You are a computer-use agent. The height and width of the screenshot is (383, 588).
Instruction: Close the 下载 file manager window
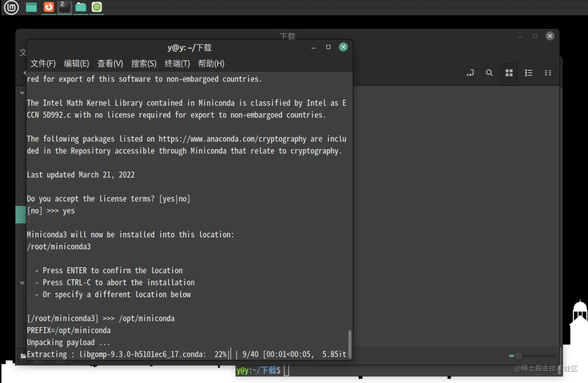pyautogui.click(x=550, y=36)
